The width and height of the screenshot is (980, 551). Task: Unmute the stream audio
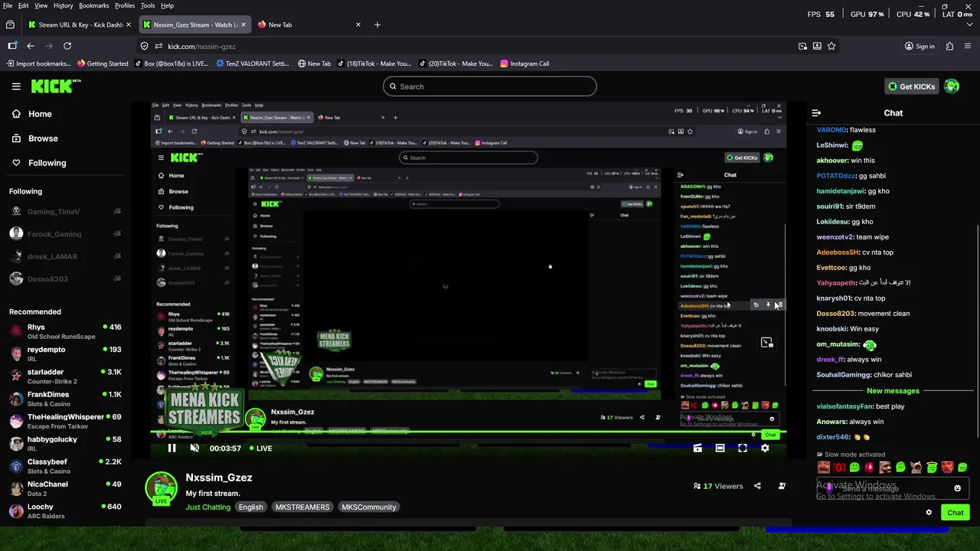[194, 448]
